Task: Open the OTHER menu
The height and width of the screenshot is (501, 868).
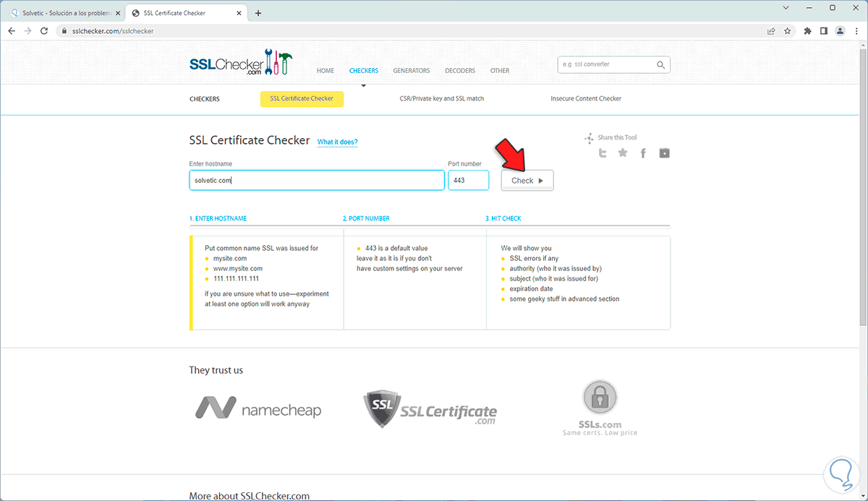Action: pos(500,71)
